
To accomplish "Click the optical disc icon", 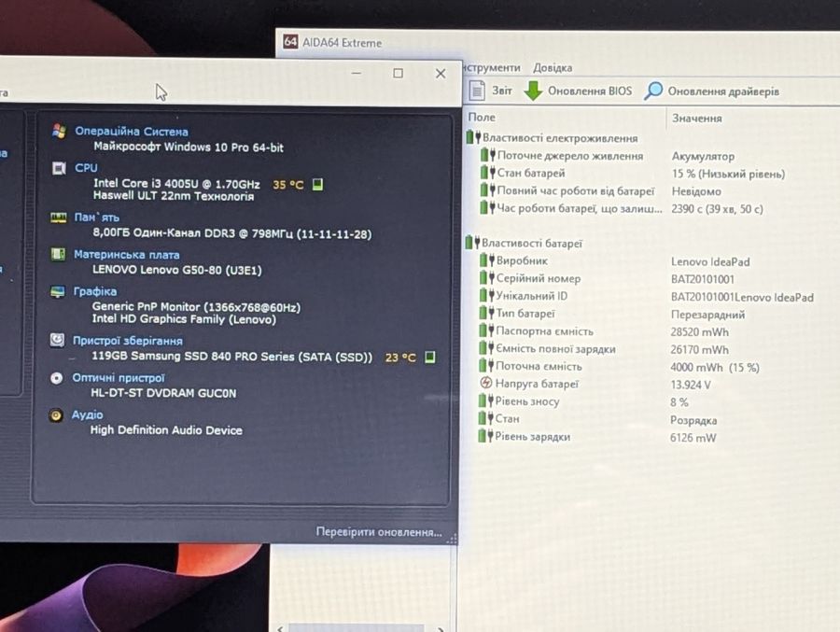I will point(56,378).
